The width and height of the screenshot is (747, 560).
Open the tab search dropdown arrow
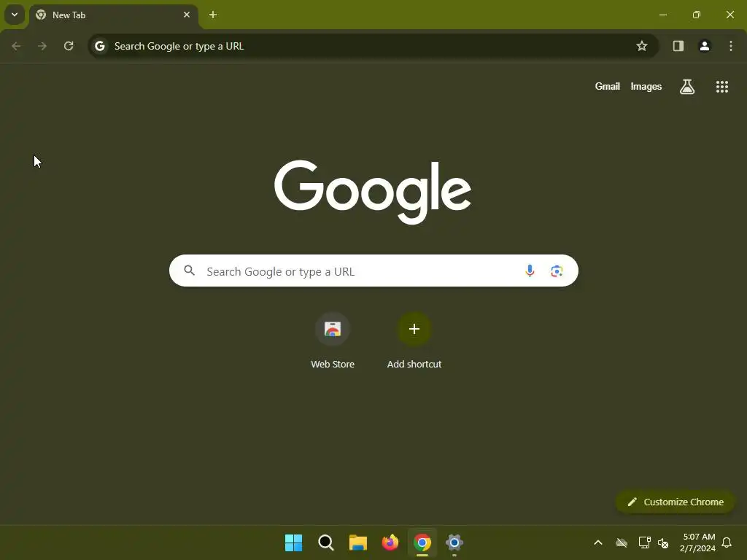tap(15, 15)
